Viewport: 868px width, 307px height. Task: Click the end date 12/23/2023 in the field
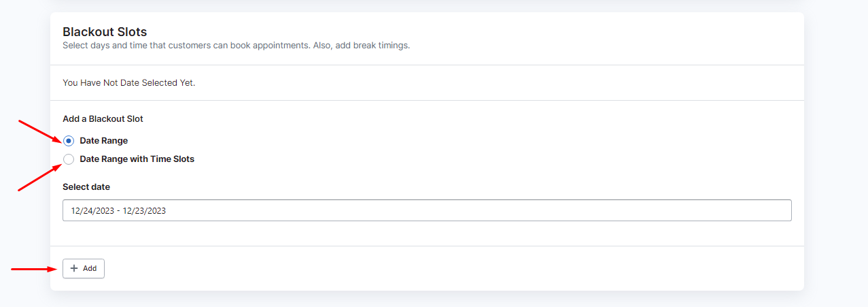[x=144, y=211]
